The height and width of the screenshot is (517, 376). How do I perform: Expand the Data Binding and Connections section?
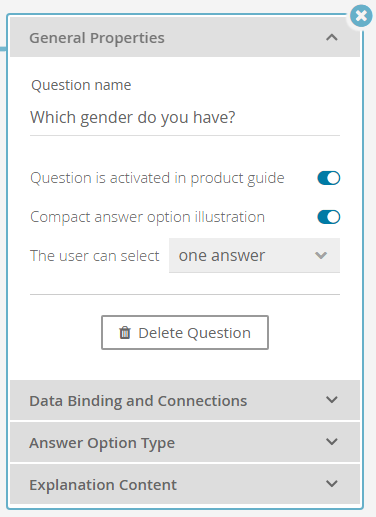tap(185, 400)
